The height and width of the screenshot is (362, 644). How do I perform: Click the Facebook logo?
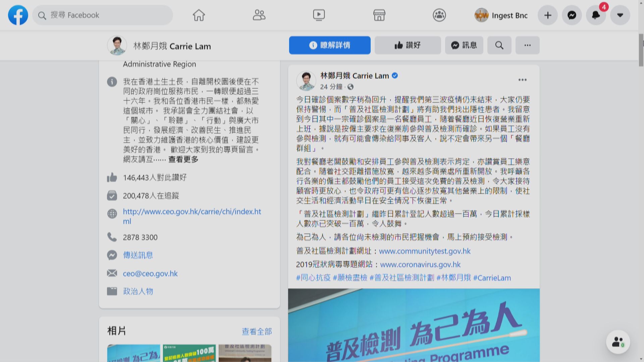tap(18, 15)
